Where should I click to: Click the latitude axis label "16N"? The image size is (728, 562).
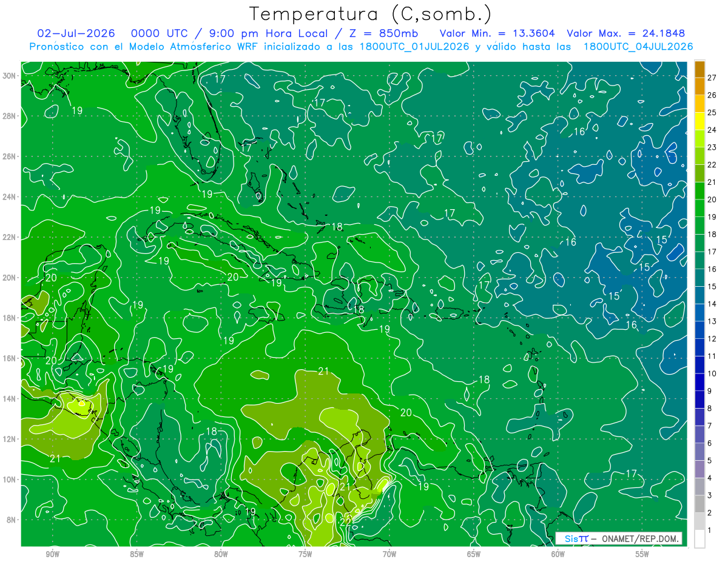(9, 358)
